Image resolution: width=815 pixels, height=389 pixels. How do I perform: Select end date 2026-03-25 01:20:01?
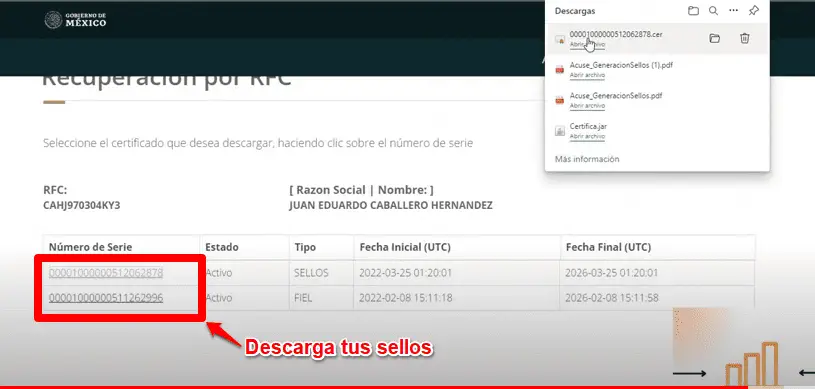[612, 273]
